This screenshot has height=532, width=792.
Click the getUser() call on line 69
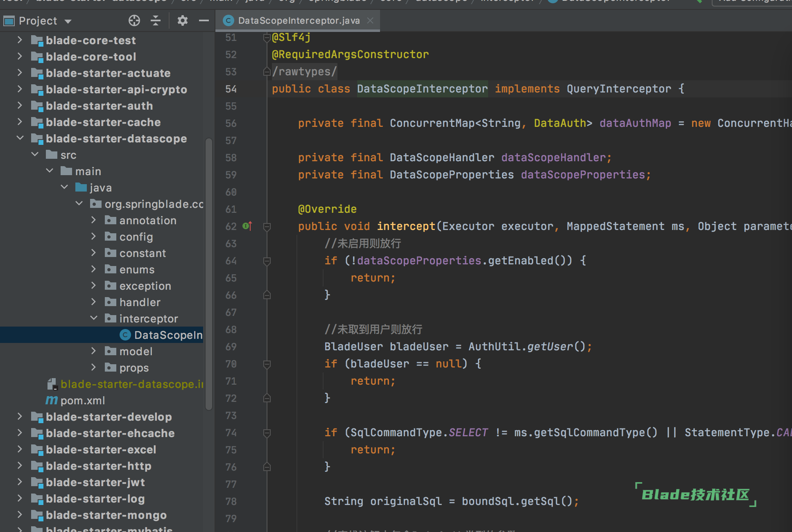click(557, 347)
